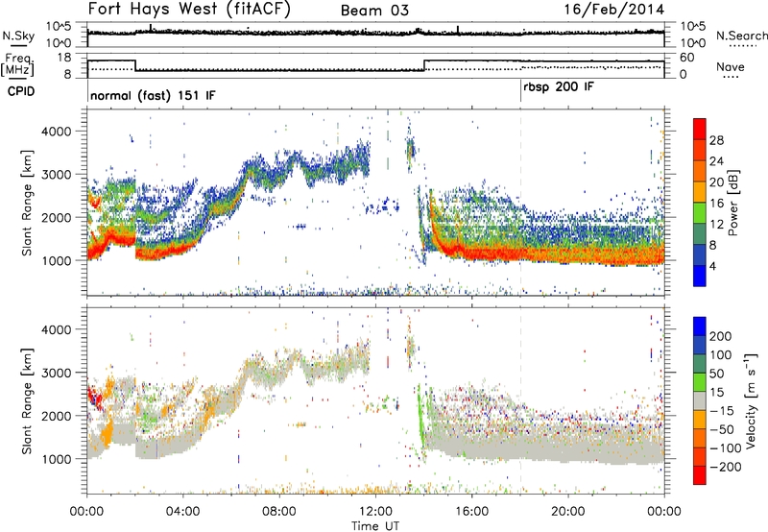Screen dimensions: 768x532
Task: Click the 'Time UT' axis title
Action: tap(375, 526)
